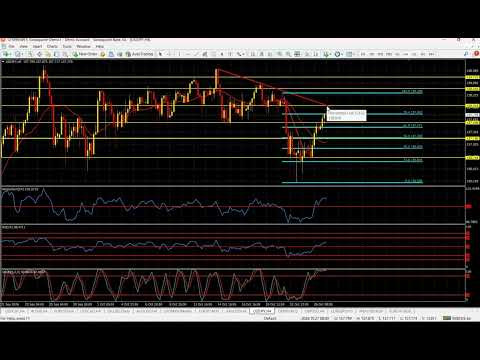480x360 pixels.
Task: Open the Window menu
Action: click(x=84, y=46)
